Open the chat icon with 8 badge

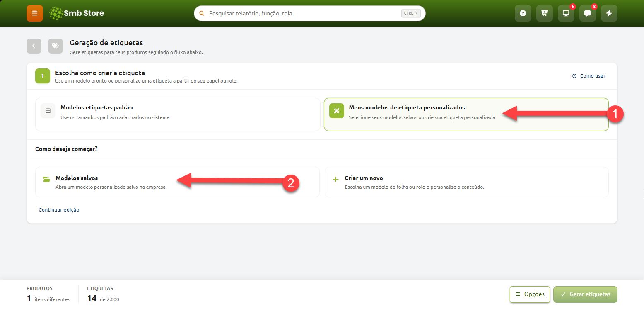click(588, 13)
